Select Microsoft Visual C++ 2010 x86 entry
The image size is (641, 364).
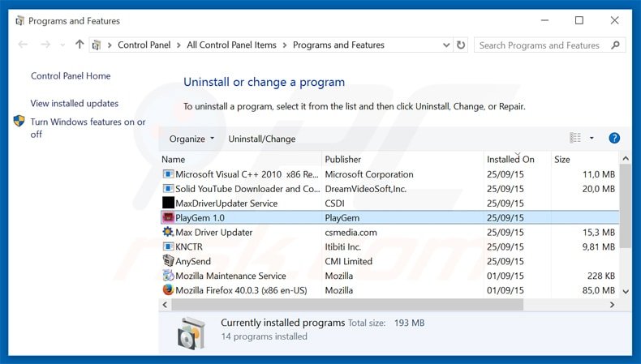[x=247, y=174]
